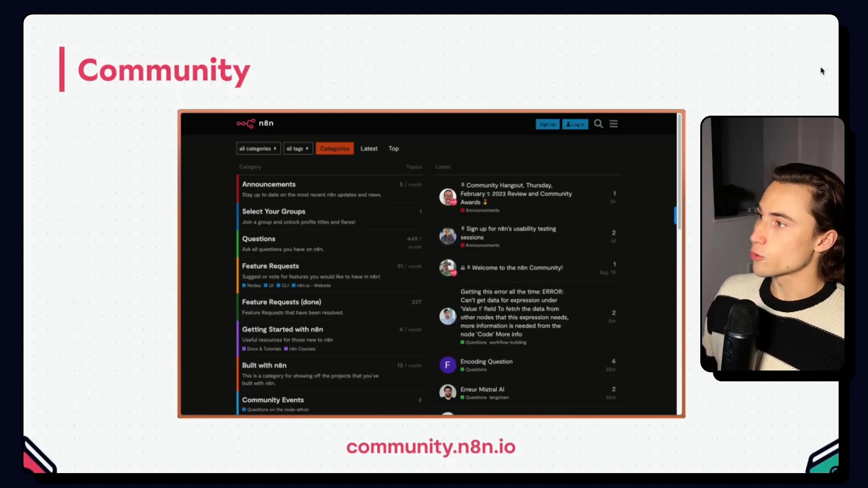Open Questions on the node-athon subcategory
The height and width of the screenshot is (488, 868).
click(x=275, y=410)
